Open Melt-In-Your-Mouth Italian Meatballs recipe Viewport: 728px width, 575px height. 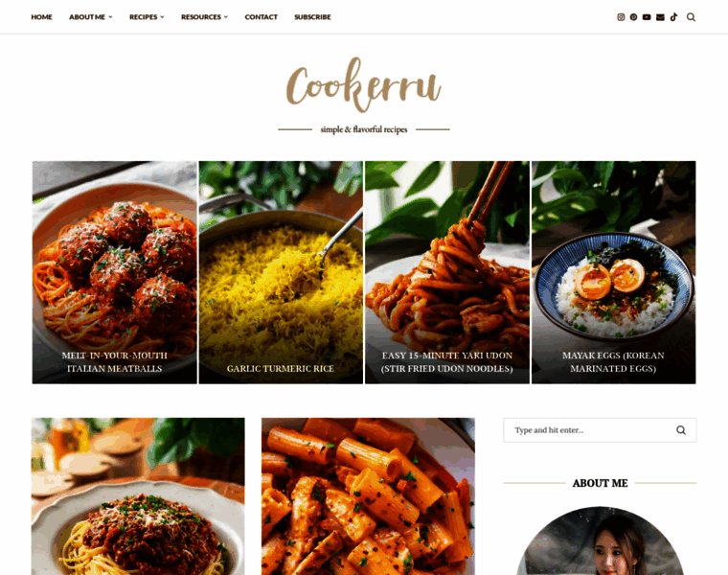[x=114, y=272]
